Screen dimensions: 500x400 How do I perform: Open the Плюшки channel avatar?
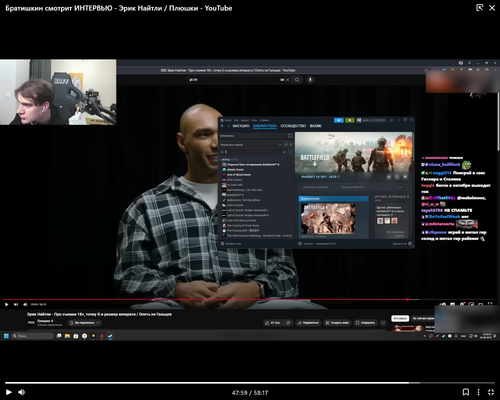coord(31,322)
